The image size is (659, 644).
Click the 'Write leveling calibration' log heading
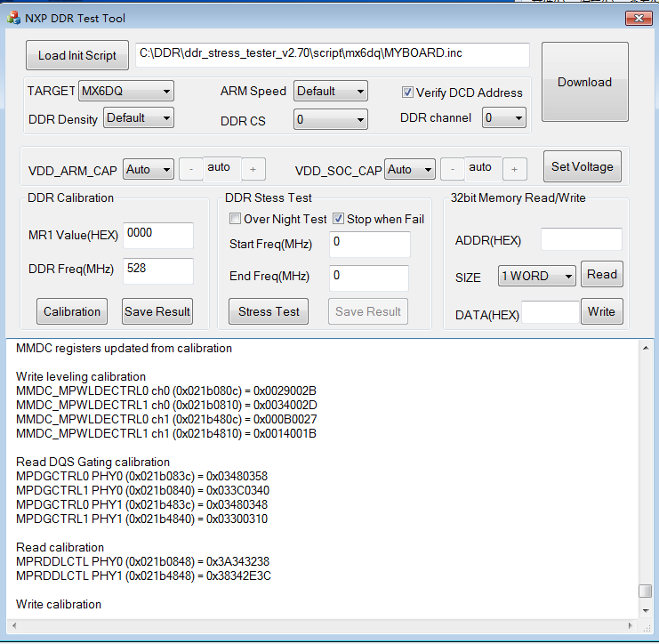click(81, 376)
